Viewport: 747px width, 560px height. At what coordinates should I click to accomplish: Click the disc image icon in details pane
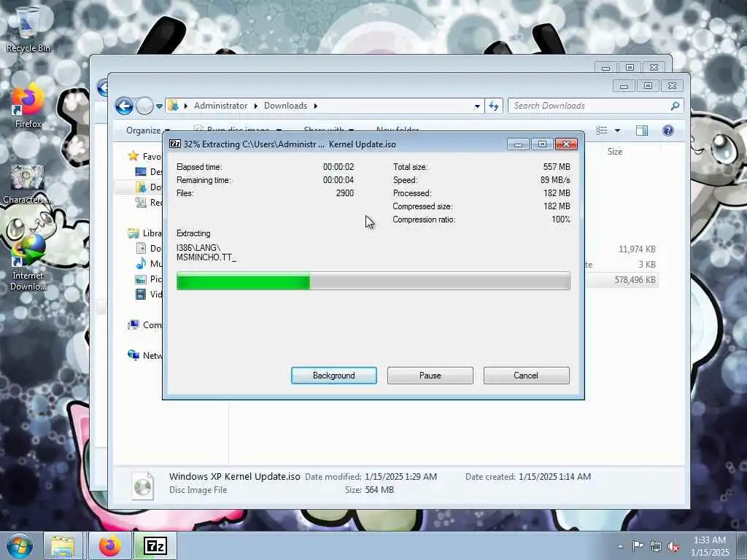click(x=143, y=485)
